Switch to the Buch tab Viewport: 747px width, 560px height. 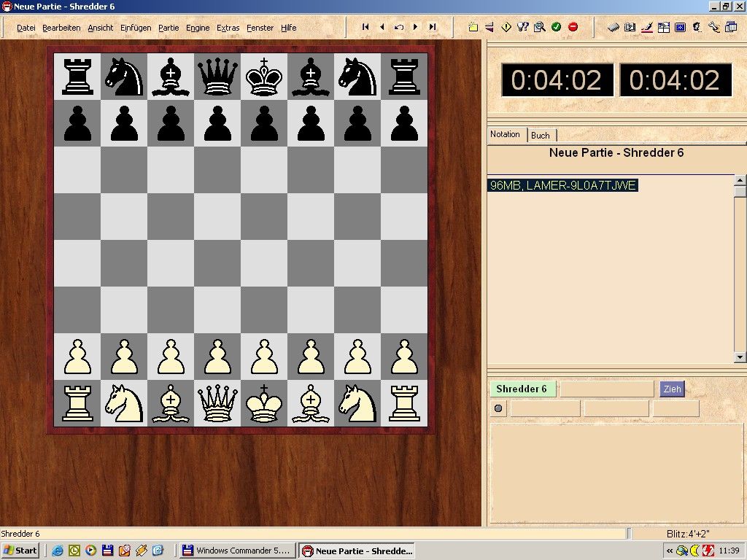click(x=541, y=135)
